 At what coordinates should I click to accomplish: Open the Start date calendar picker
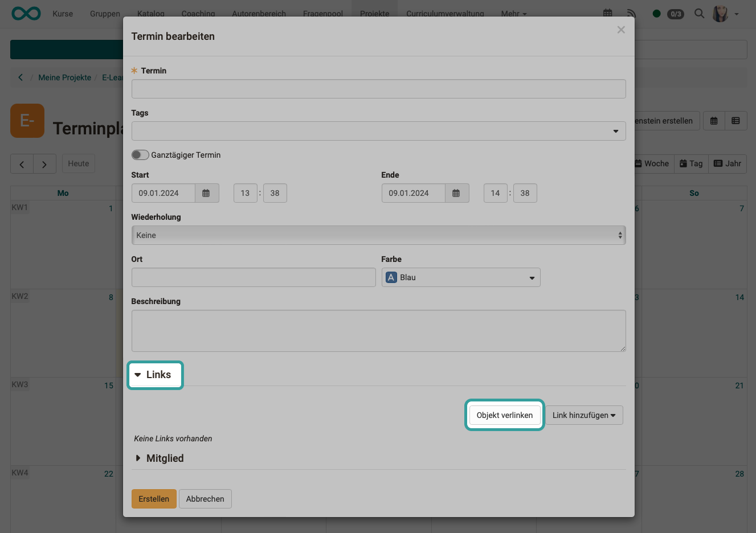(x=206, y=193)
